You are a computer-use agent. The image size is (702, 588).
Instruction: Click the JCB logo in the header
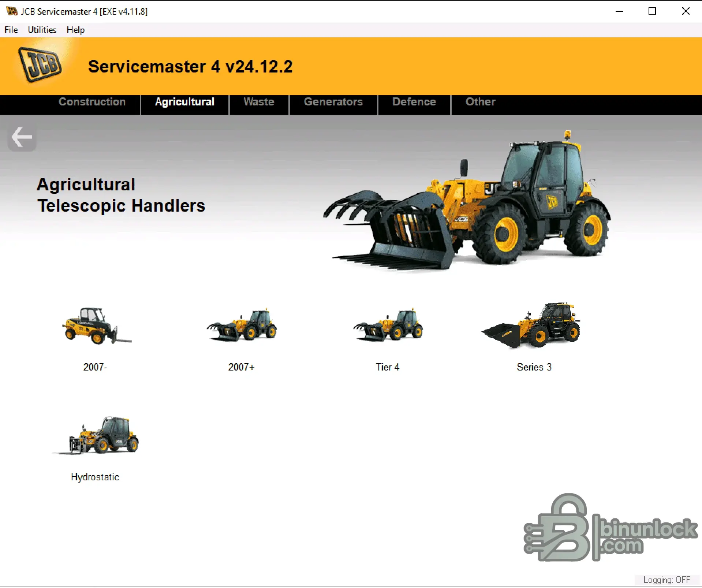click(x=40, y=64)
